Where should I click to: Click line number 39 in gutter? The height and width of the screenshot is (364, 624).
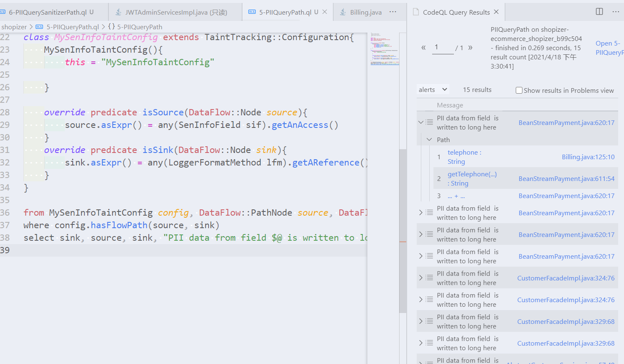5,250
